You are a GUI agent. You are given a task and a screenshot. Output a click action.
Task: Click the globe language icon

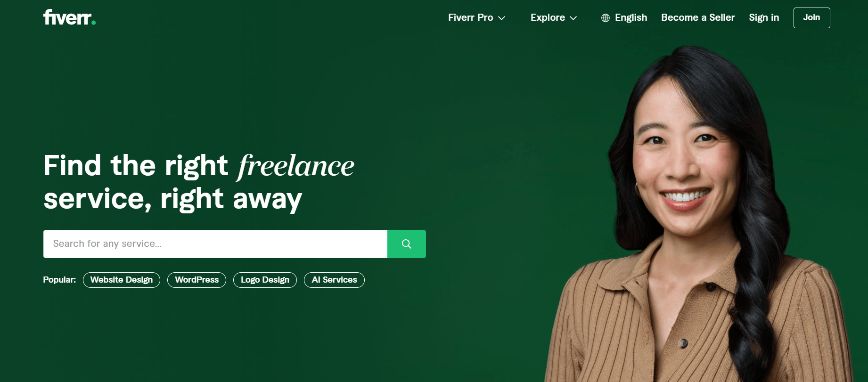click(606, 18)
